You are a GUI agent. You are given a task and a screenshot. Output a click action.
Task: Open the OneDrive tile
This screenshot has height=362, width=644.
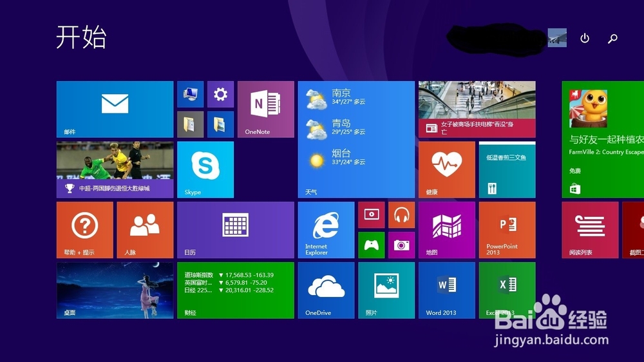point(326,291)
